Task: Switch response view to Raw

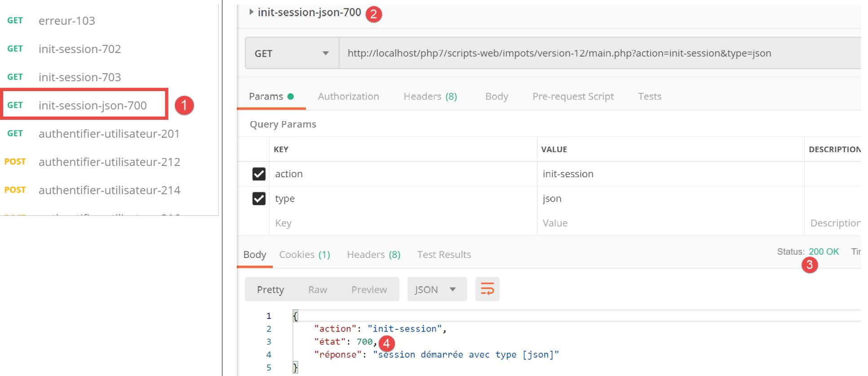Action: [x=318, y=290]
